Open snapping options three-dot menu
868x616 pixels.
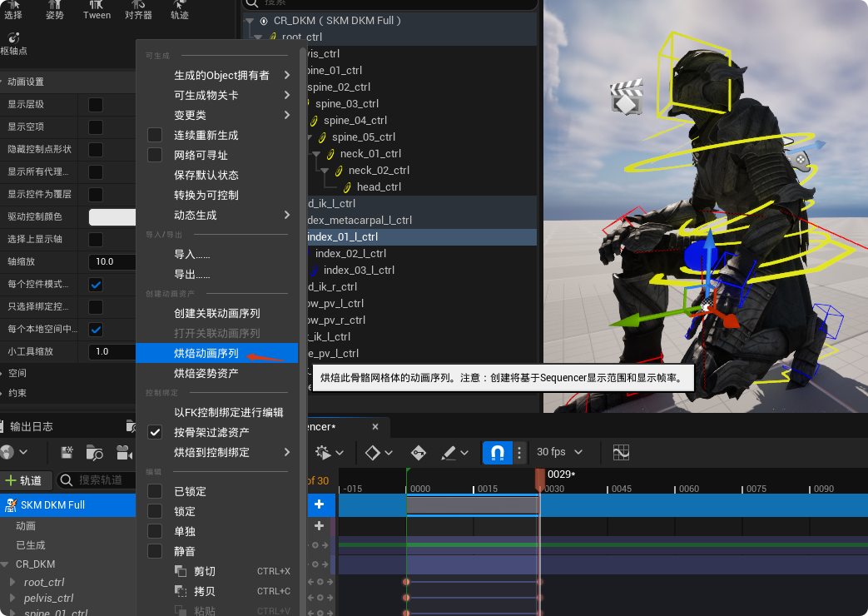coord(519,453)
